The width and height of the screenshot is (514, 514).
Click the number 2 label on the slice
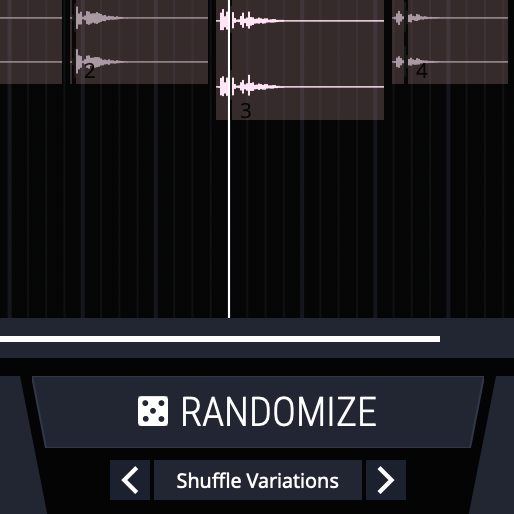[x=90, y=71]
